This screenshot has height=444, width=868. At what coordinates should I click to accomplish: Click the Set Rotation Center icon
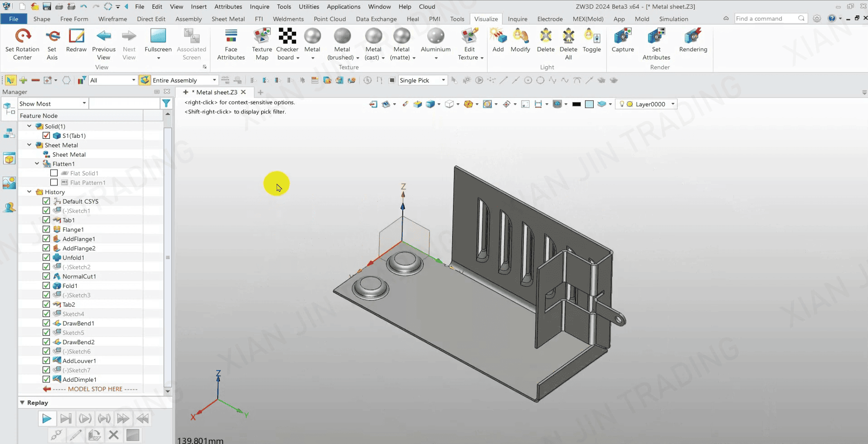[22, 36]
